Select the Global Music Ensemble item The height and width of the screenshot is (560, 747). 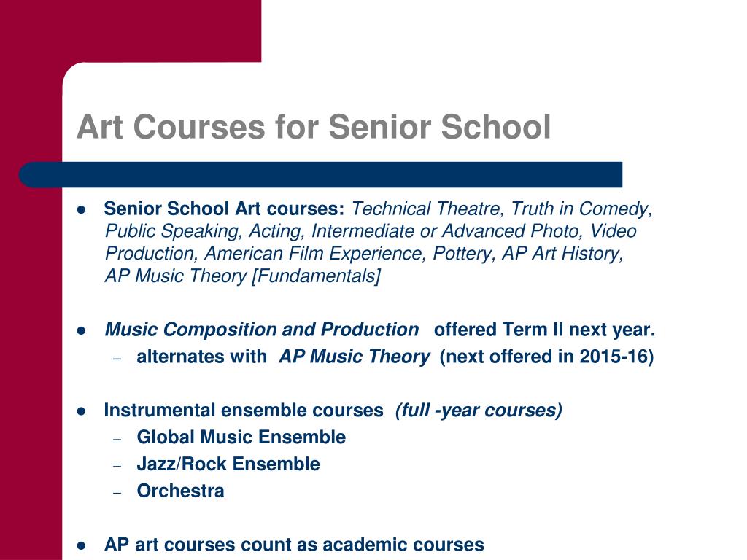[241, 437]
